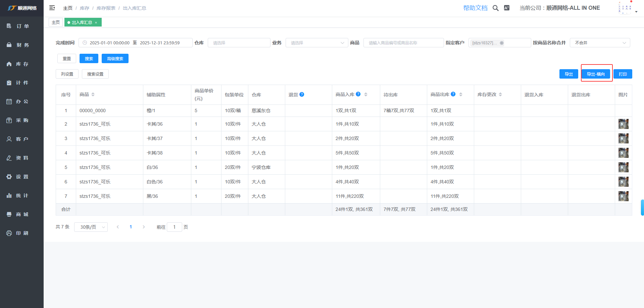Open the 库存 inventory sidebar menu
Screen dimensions: 644x308
(x=22, y=64)
